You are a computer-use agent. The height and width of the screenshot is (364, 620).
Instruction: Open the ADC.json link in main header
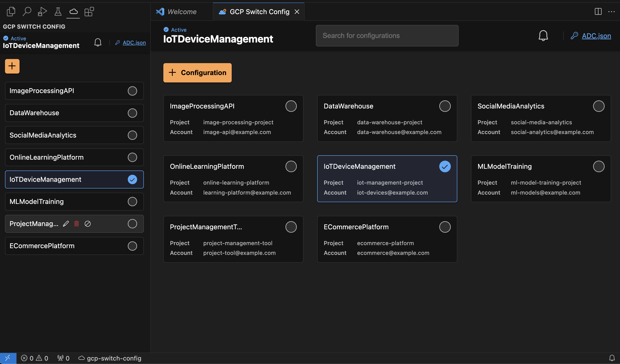(x=596, y=36)
